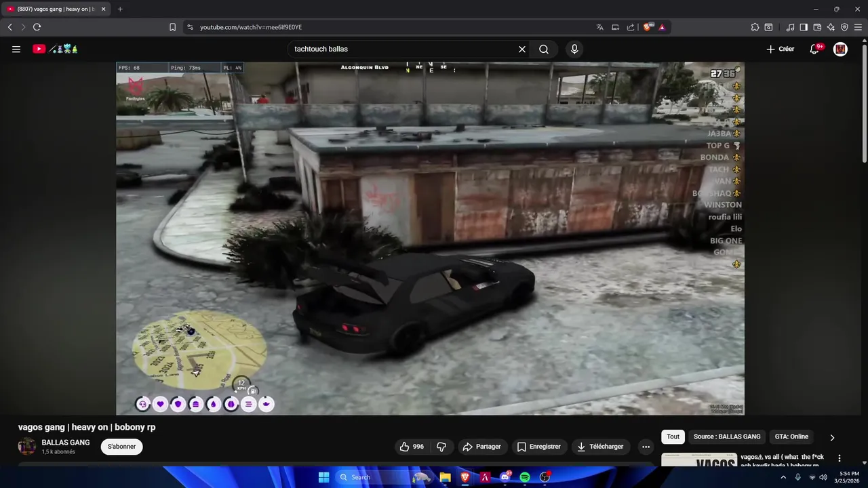Screen dimensions: 868x488
Task: Share this page from address bar
Action: (631, 27)
